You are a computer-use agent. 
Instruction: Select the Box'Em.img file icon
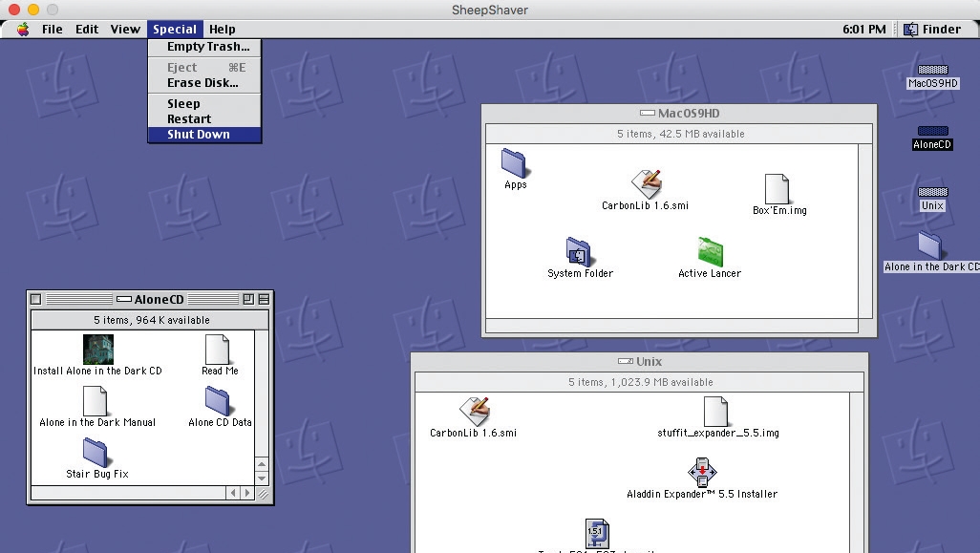(777, 189)
